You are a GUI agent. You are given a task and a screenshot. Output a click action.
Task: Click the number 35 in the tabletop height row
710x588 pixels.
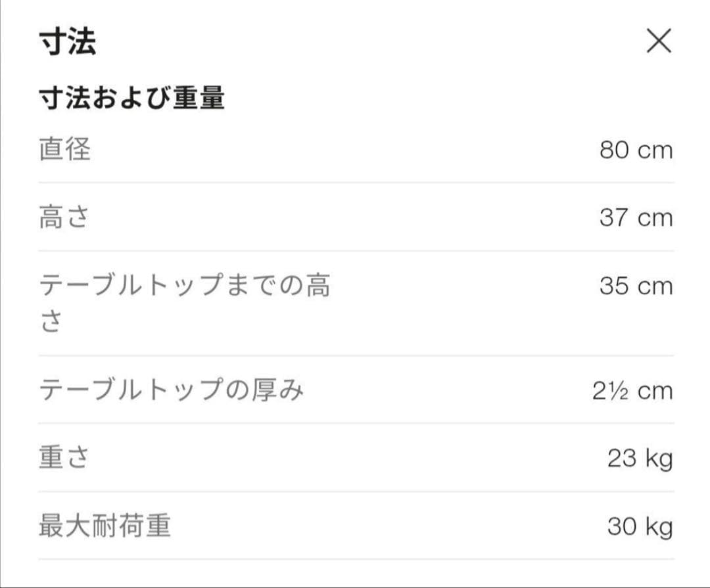click(x=615, y=286)
